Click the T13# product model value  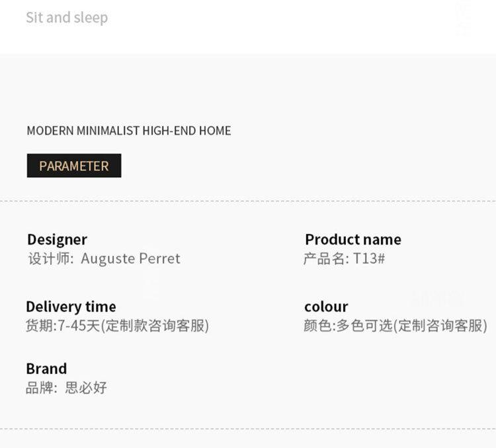369,258
